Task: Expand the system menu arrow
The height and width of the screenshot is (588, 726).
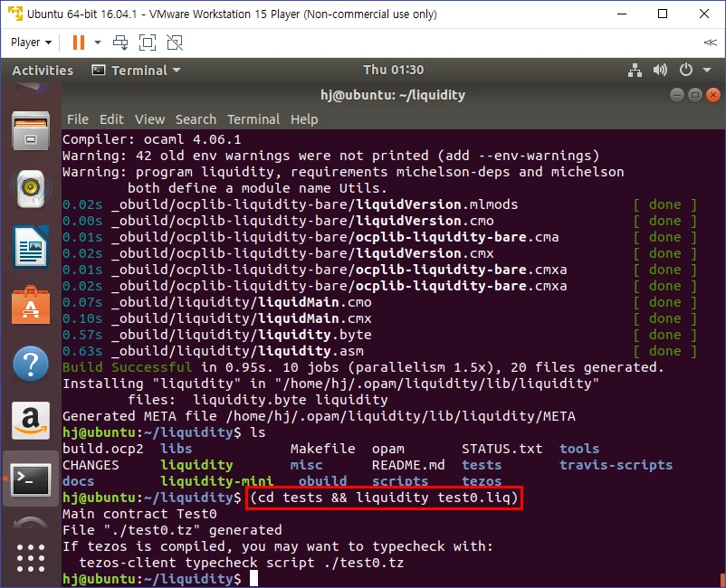Action: point(707,71)
